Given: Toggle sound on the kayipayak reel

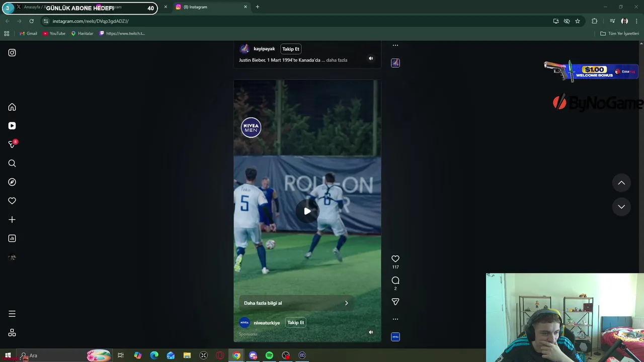Looking at the screenshot, I should tap(371, 58).
